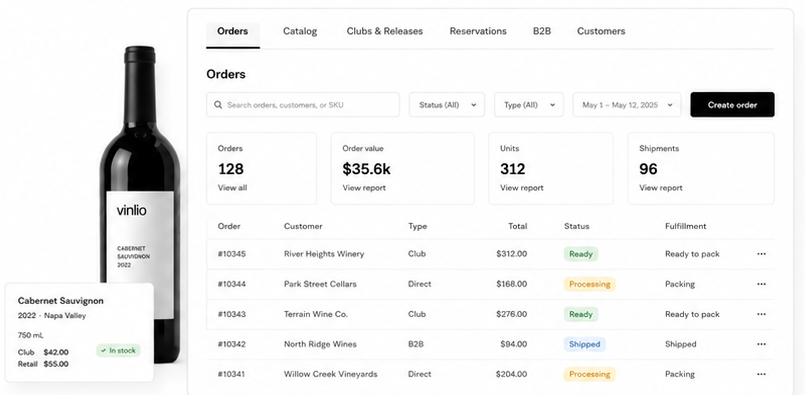The image size is (805, 395).
Task: Click the Total column header
Action: (x=517, y=226)
